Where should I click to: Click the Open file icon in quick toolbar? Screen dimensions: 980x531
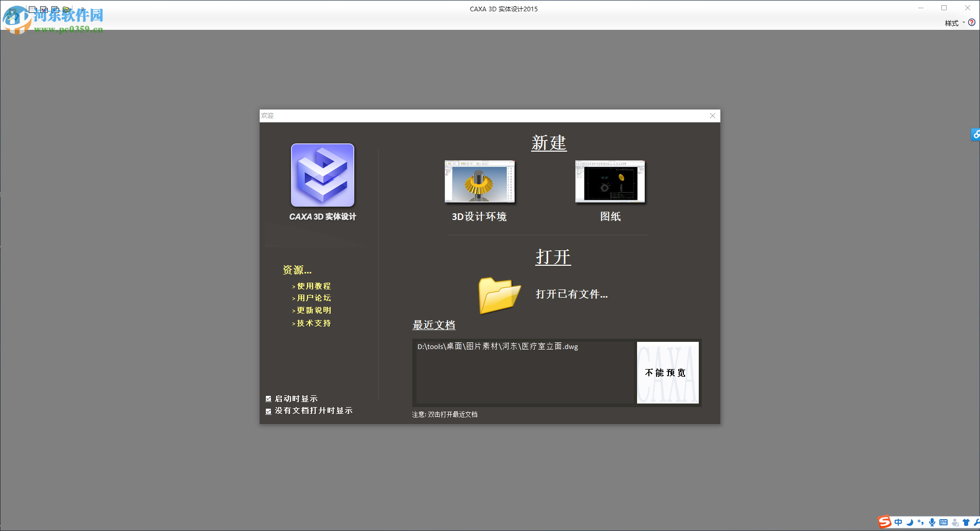coord(66,9)
